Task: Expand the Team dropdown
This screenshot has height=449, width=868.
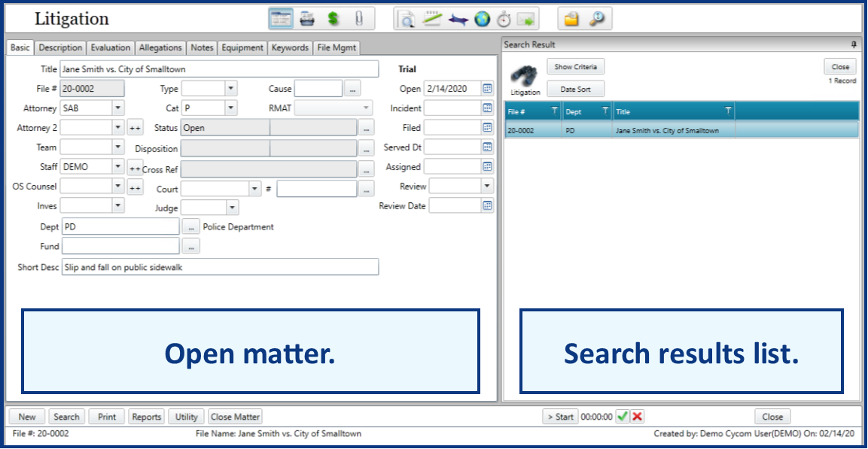Action: click(118, 147)
